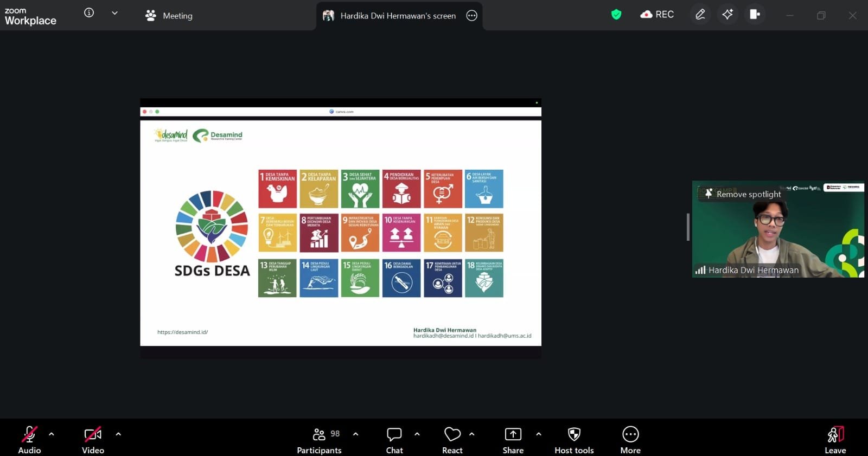Click SDG 16 Desa Damai Berkeadilan tile
This screenshot has width=868, height=456.
coord(401,278)
